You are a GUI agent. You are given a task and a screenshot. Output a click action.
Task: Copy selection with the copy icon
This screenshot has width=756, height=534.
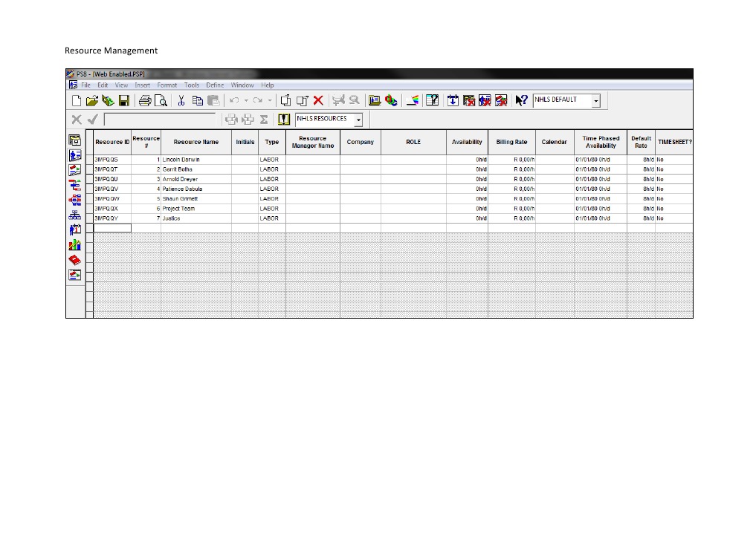(x=197, y=101)
